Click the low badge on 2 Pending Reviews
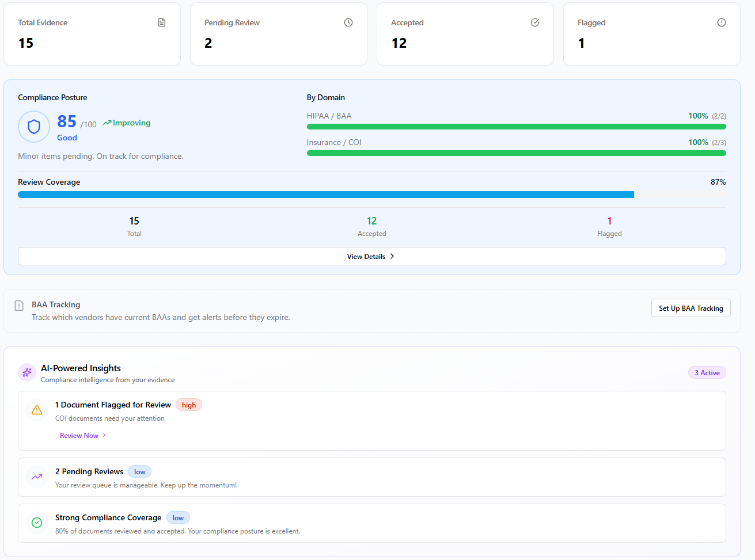This screenshot has height=560, width=755. pyautogui.click(x=140, y=472)
